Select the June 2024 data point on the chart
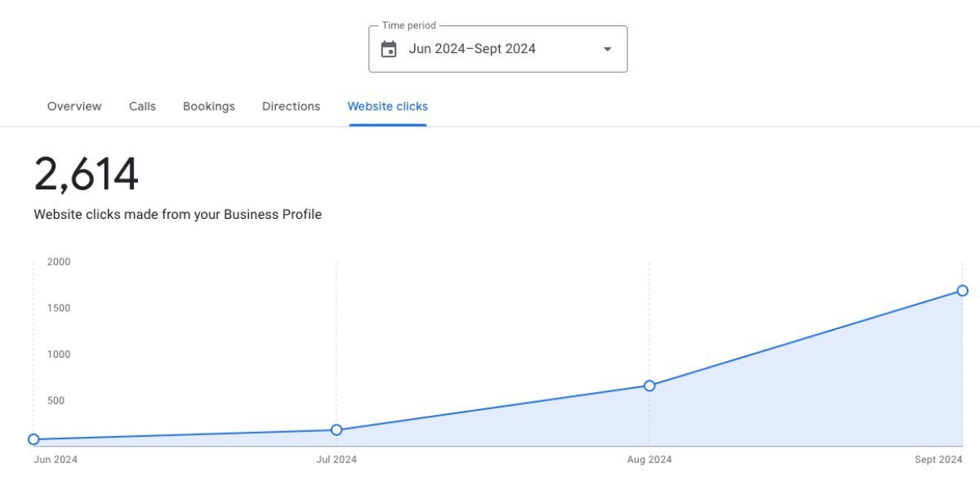980x490 pixels. (x=33, y=439)
